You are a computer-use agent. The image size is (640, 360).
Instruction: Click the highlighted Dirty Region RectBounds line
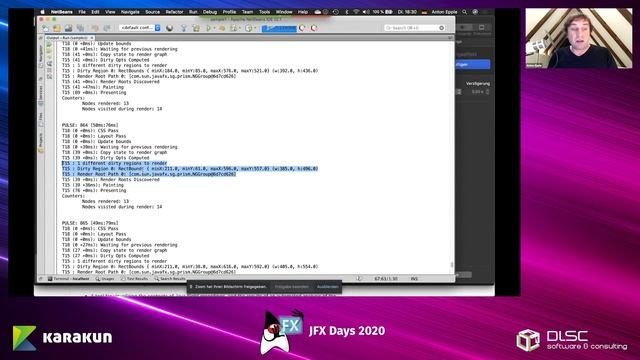pyautogui.click(x=190, y=169)
